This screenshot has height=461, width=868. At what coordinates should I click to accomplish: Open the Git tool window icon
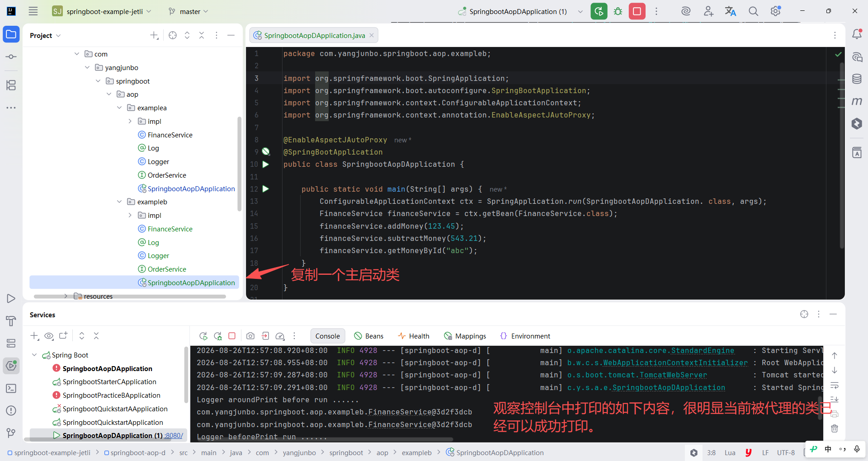(x=11, y=433)
